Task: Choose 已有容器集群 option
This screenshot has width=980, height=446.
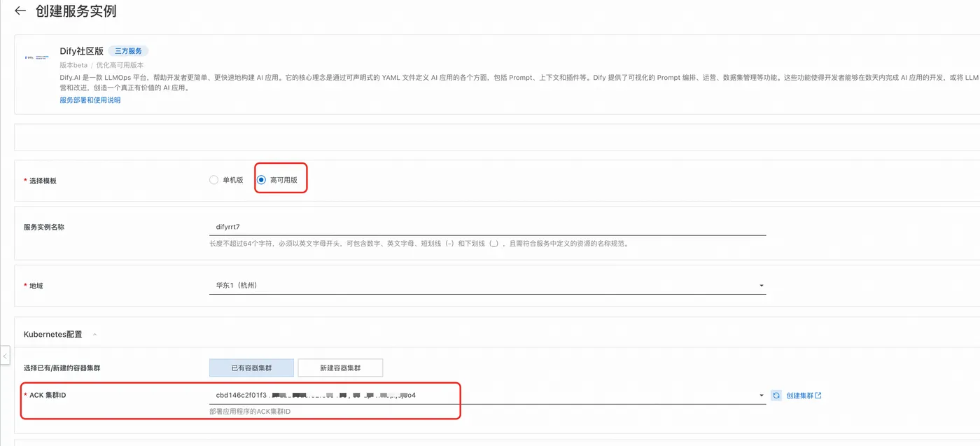Action: [251, 368]
